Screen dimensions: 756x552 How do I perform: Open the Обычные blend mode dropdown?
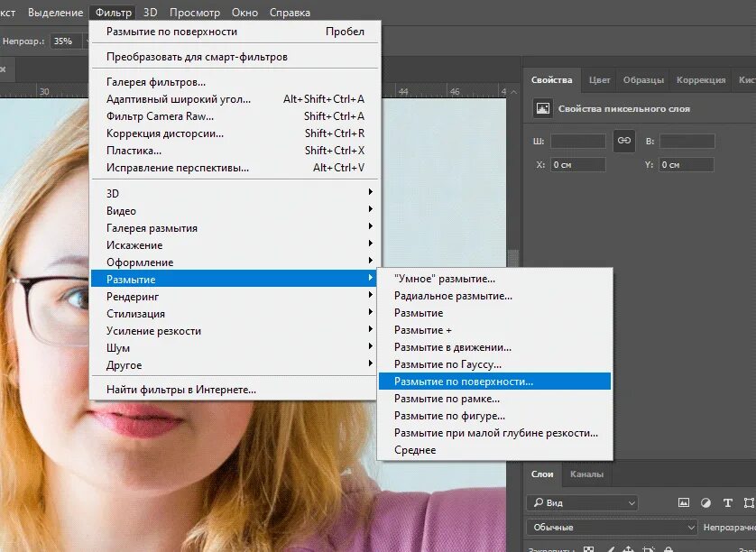tap(612, 528)
